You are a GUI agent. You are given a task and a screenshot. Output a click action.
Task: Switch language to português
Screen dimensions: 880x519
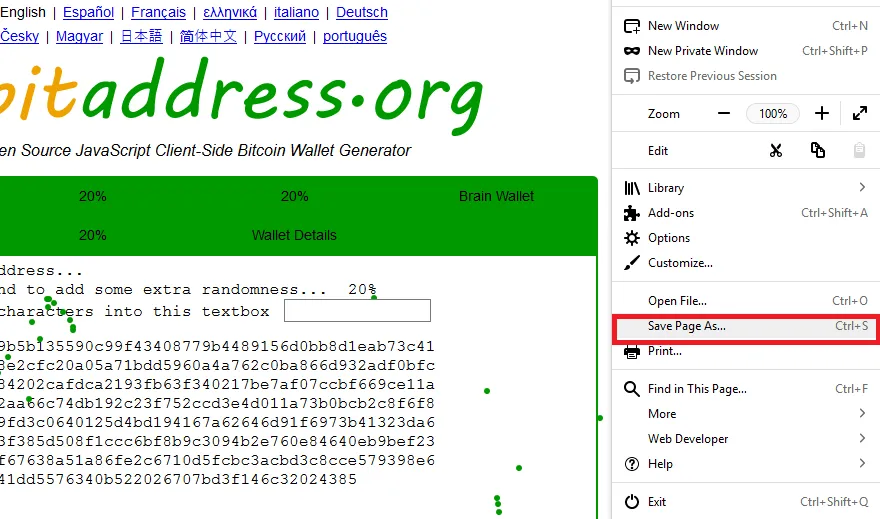[355, 36]
